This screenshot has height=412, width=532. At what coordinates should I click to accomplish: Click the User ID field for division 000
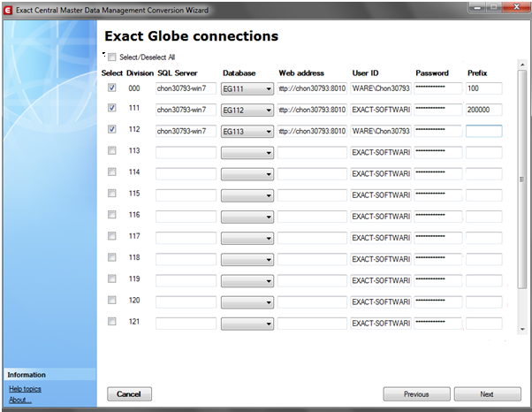[381, 88]
